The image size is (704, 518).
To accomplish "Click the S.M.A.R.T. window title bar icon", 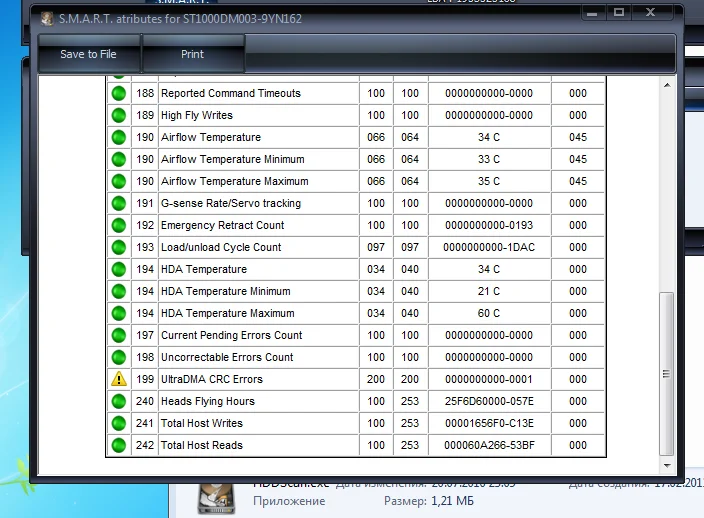I will [47, 19].
